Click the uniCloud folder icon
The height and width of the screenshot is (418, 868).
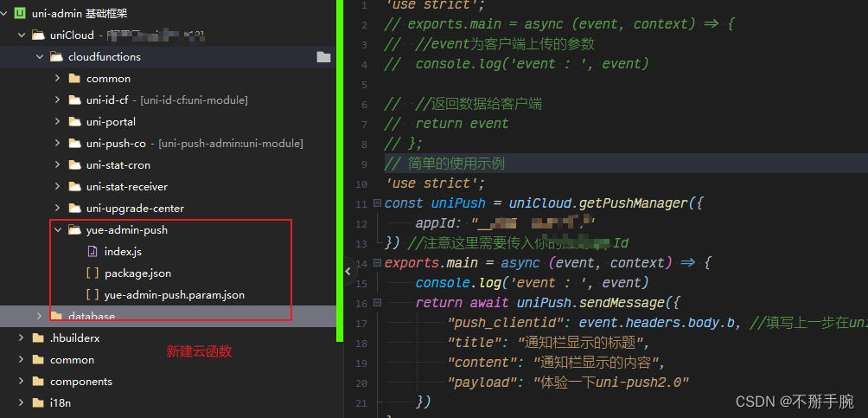tap(37, 35)
